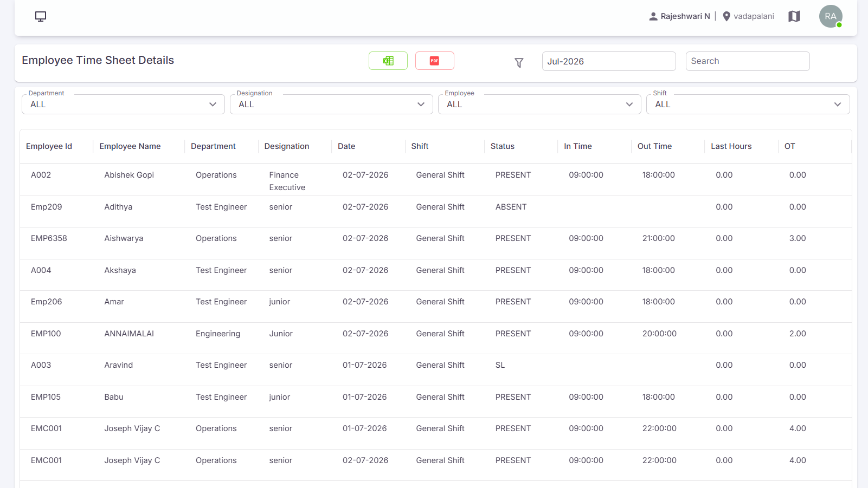Click the 20:00:00 out time cell
Viewport: 868px width, 488px height.
659,334
